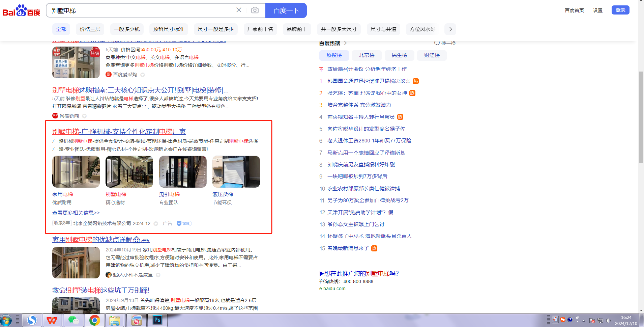Open the 家用电梯 thumbnail image
This screenshot has width=644, height=327.
[76, 172]
